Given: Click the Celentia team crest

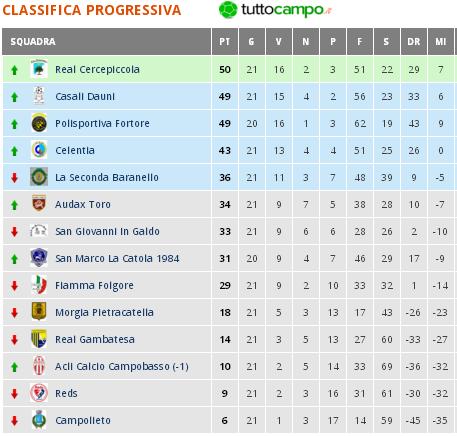Looking at the screenshot, I should 39,150.
